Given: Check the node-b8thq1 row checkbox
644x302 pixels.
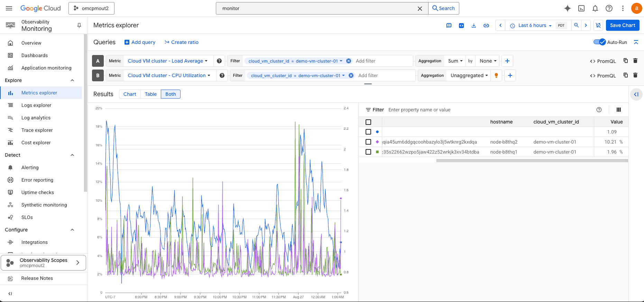Looking at the screenshot, I should pos(368,152).
